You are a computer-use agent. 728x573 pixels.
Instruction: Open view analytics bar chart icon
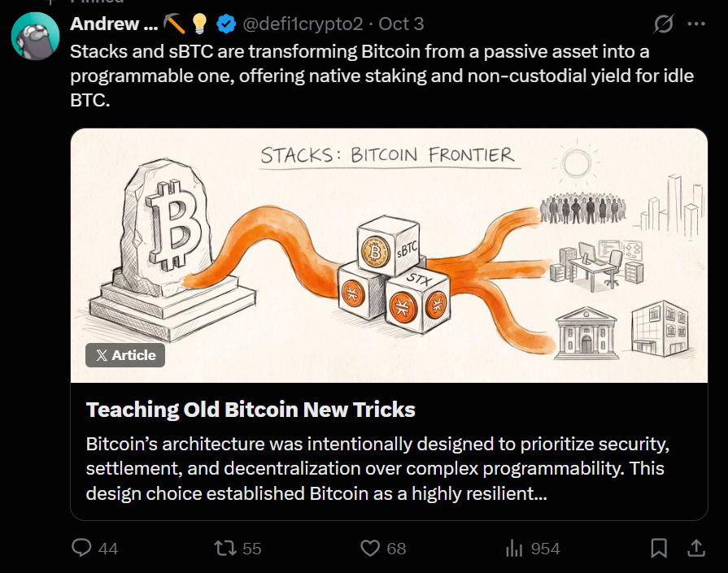click(514, 548)
